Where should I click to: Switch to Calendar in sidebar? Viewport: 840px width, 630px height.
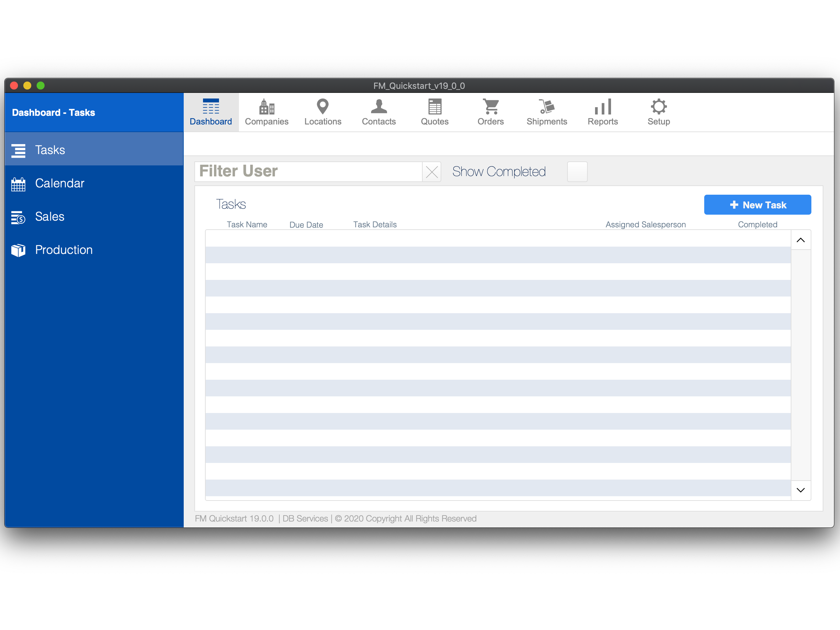tap(60, 183)
